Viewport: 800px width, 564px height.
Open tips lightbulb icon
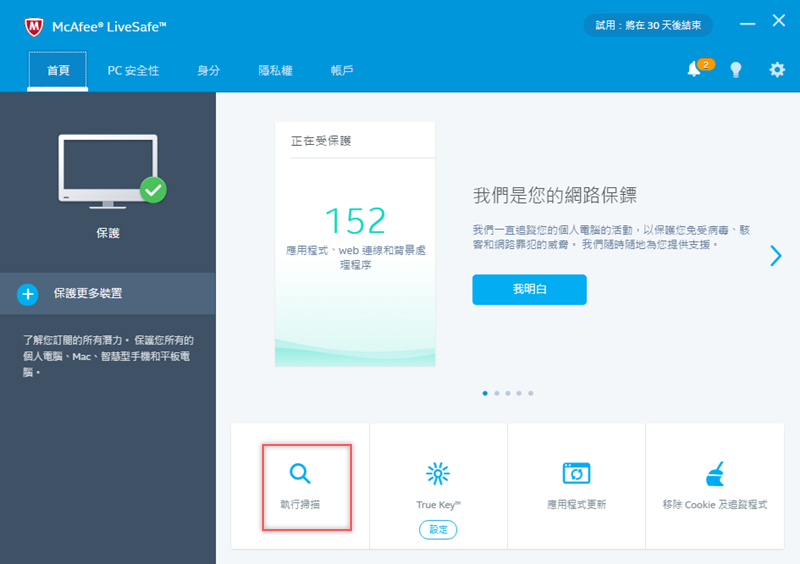click(x=736, y=69)
